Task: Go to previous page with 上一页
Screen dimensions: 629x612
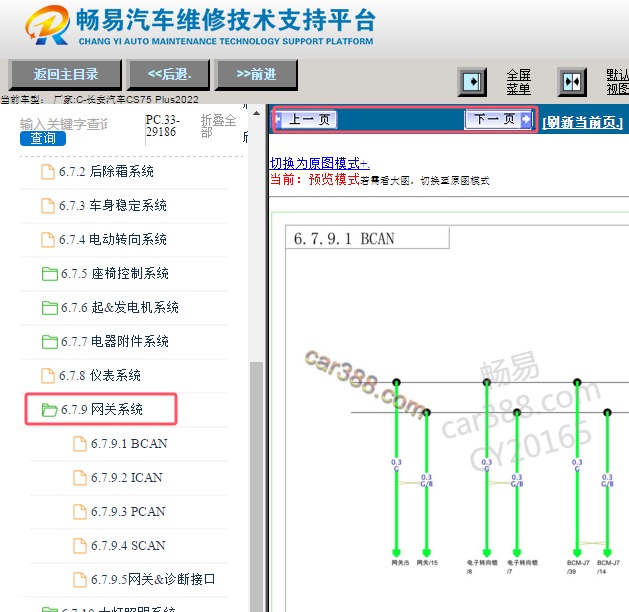Action: click(306, 120)
